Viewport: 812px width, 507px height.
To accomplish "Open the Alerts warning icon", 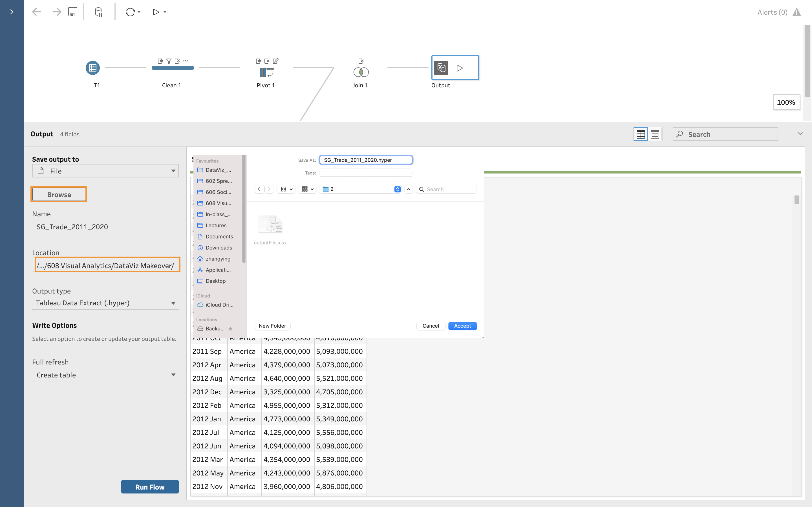I will [x=796, y=12].
